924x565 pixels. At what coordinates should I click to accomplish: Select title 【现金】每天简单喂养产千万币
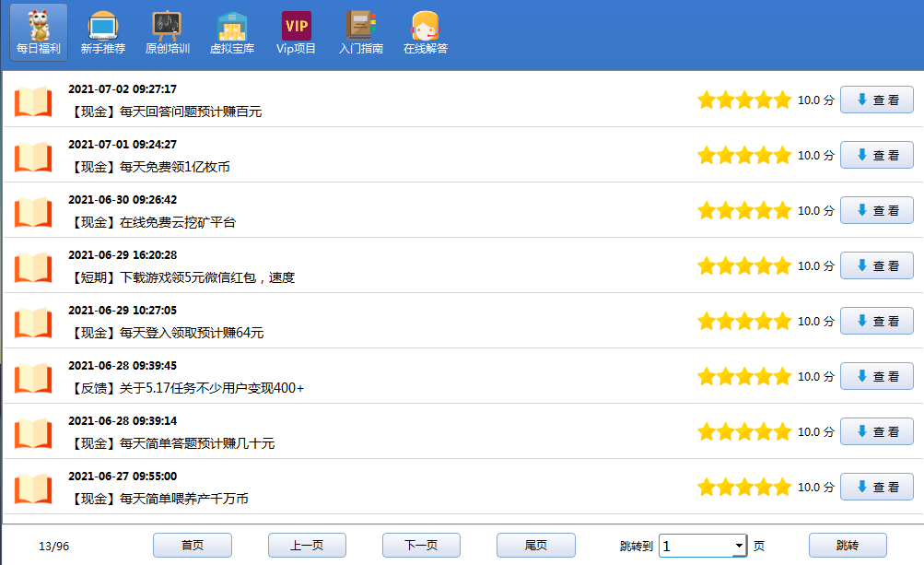(x=159, y=499)
